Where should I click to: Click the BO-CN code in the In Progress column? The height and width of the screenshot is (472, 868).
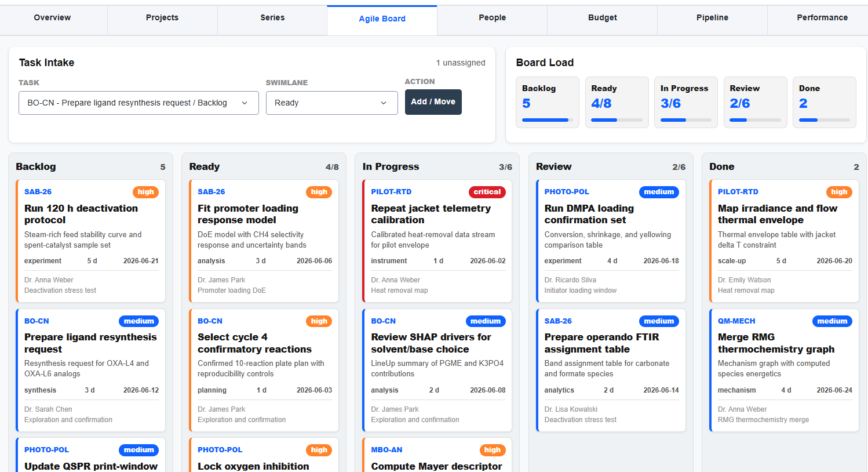[384, 321]
